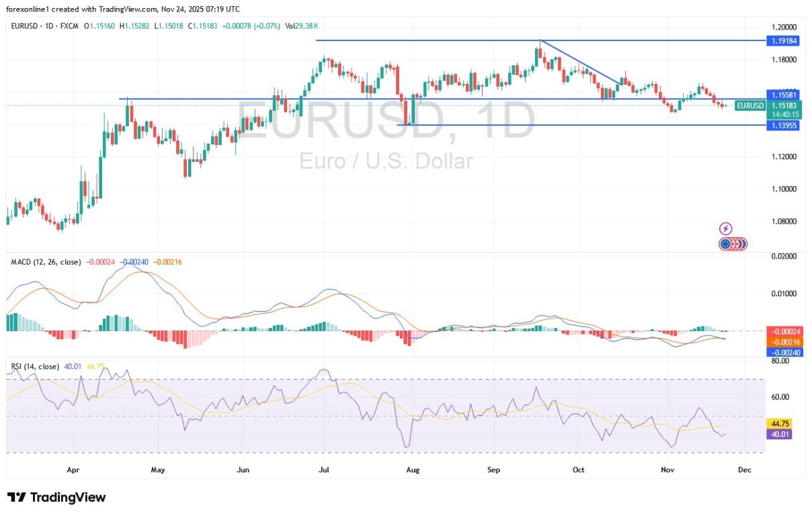Click the blue 1.13955 support price label
This screenshot has height=516, width=812.
[784, 126]
